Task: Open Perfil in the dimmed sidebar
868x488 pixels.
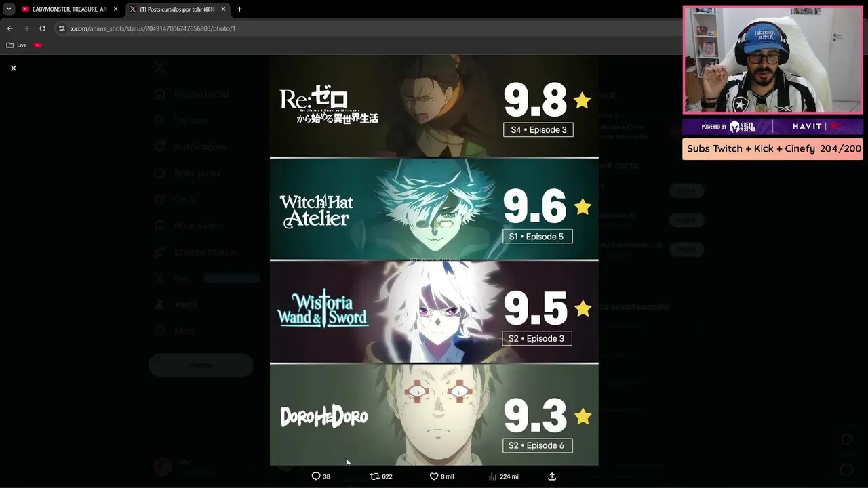Action: [x=176, y=305]
